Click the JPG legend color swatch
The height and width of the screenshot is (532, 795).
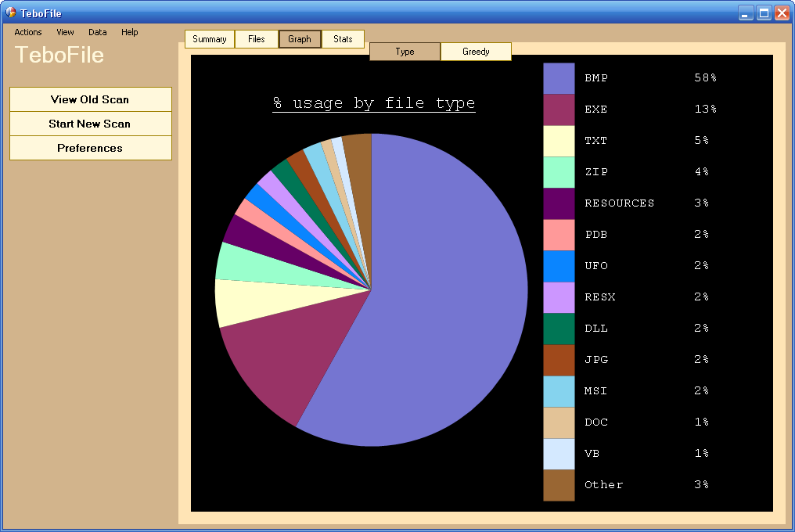point(559,360)
